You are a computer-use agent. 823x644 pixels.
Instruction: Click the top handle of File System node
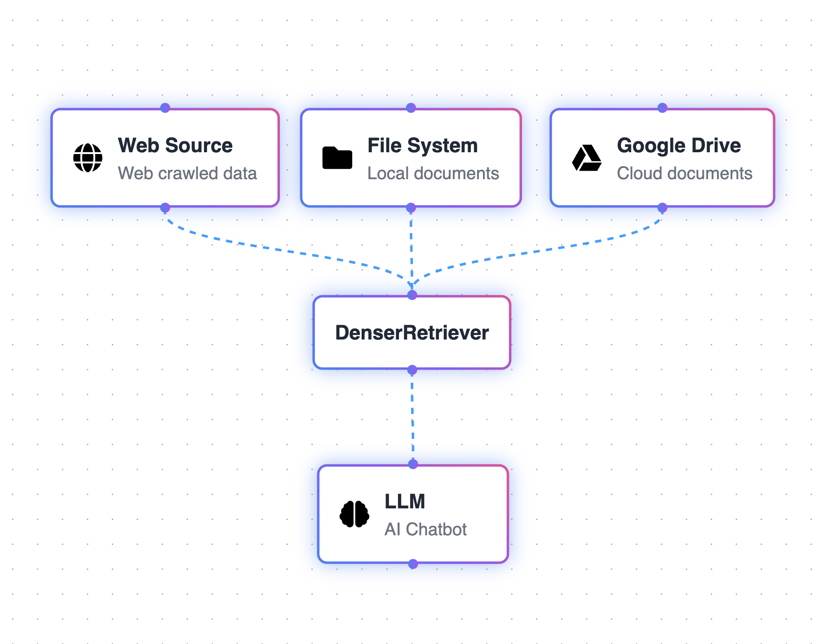click(411, 108)
